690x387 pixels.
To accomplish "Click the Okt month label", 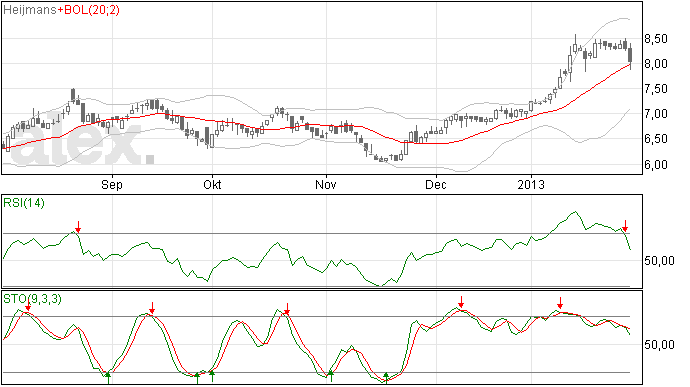I will click(212, 184).
